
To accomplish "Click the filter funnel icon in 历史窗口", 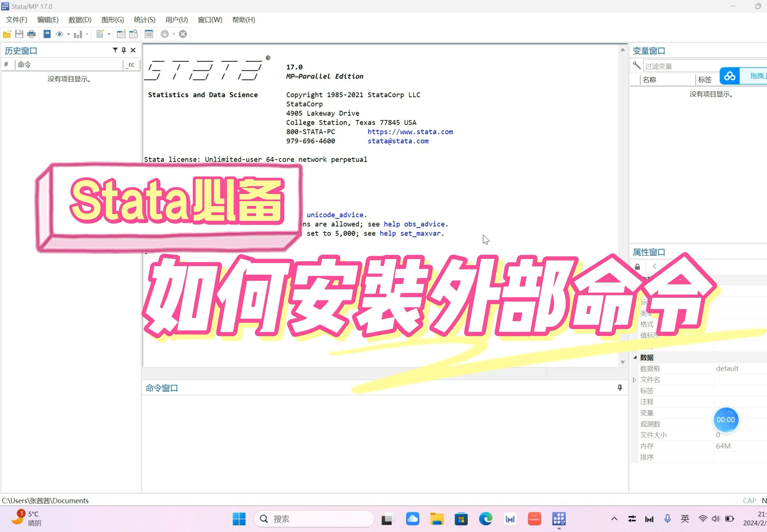I will [115, 50].
